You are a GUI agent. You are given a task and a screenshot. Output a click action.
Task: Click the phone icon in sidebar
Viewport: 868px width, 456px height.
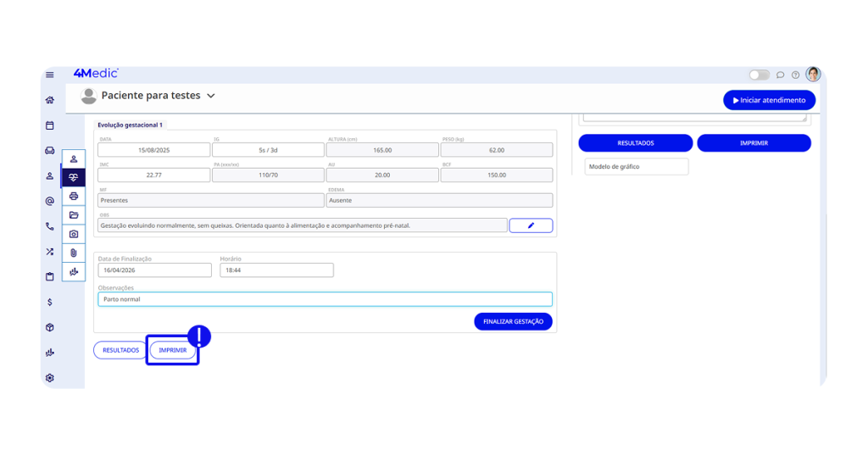pyautogui.click(x=50, y=226)
